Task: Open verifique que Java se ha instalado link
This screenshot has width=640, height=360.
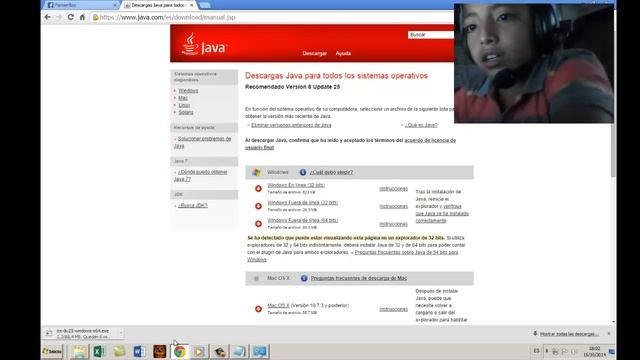Action: (442, 213)
